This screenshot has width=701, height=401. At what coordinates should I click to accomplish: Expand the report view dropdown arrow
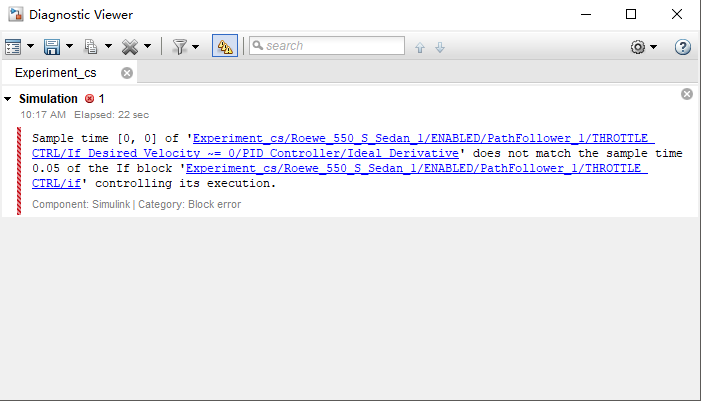click(x=30, y=46)
